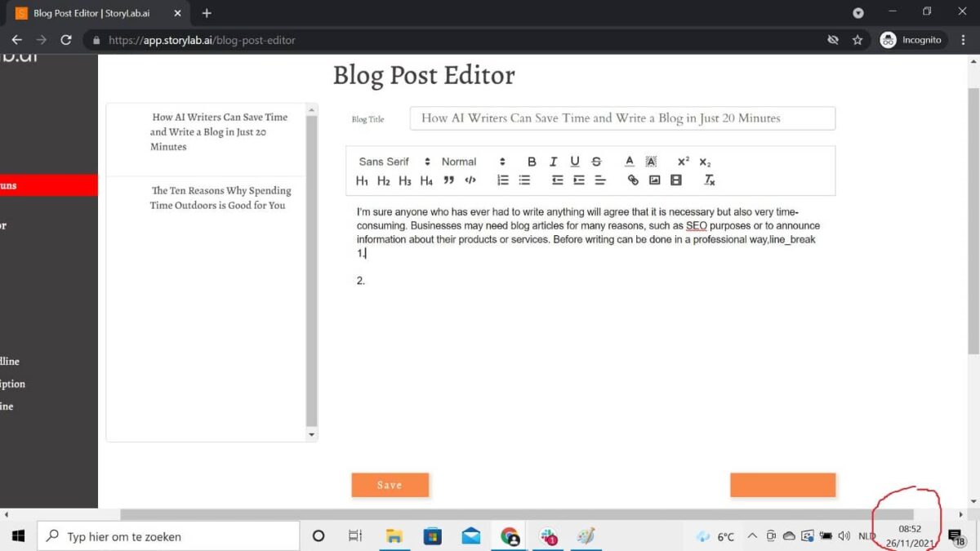Insert an image into the blog post
The image size is (980, 551).
coord(654,180)
